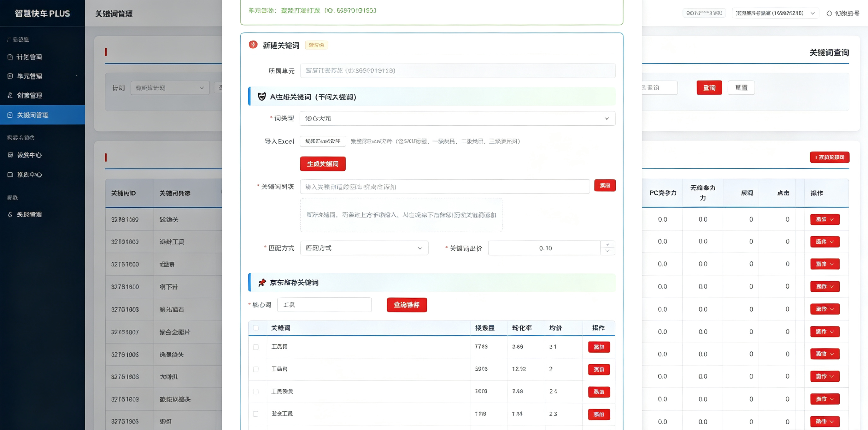Image resolution: width=868 pixels, height=430 pixels.
Task: Click the red add button beside 关键词列表
Action: (605, 186)
